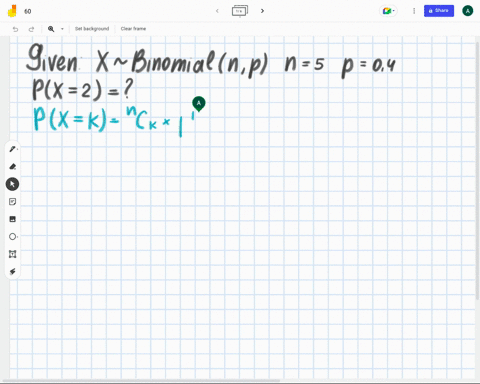
Task: Undo the last action
Action: [15, 29]
